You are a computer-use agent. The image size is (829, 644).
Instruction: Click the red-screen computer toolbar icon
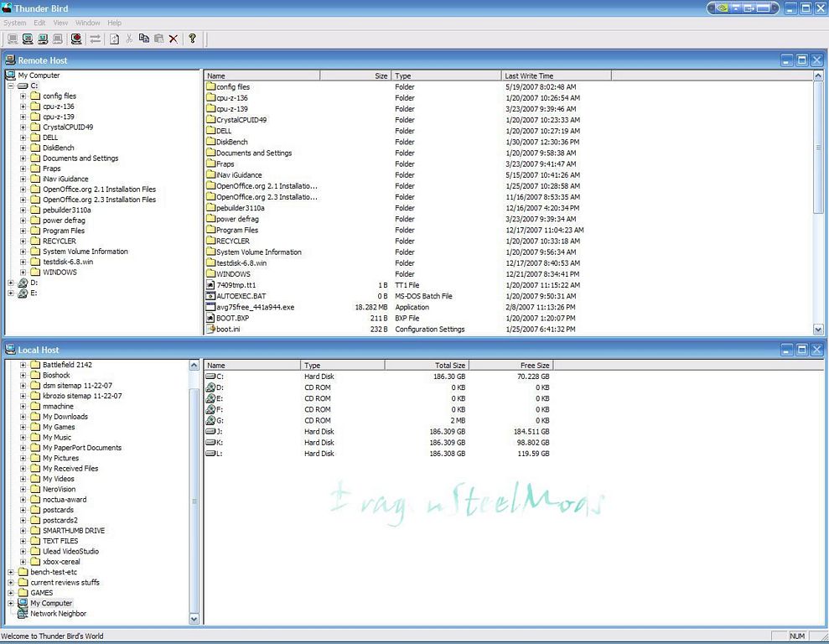[x=76, y=39]
